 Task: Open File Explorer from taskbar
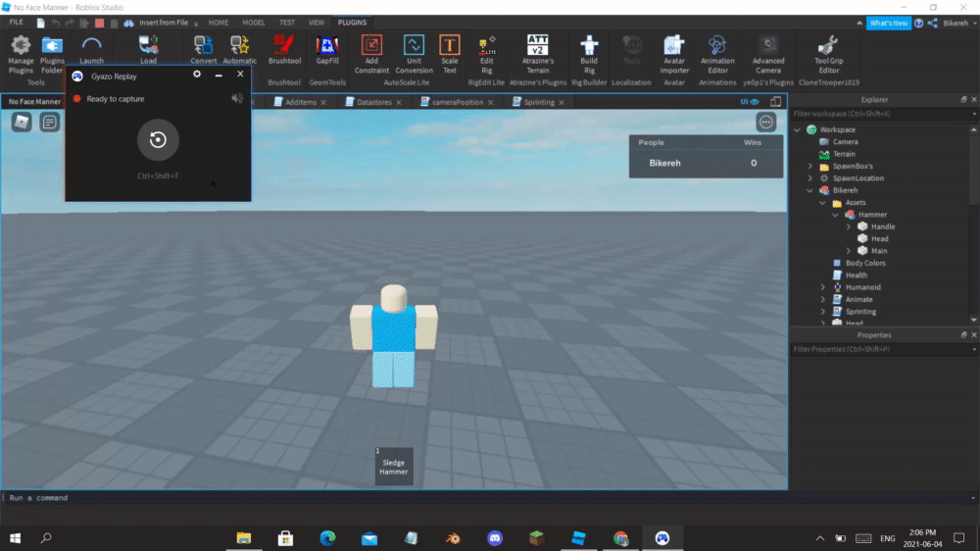(244, 538)
